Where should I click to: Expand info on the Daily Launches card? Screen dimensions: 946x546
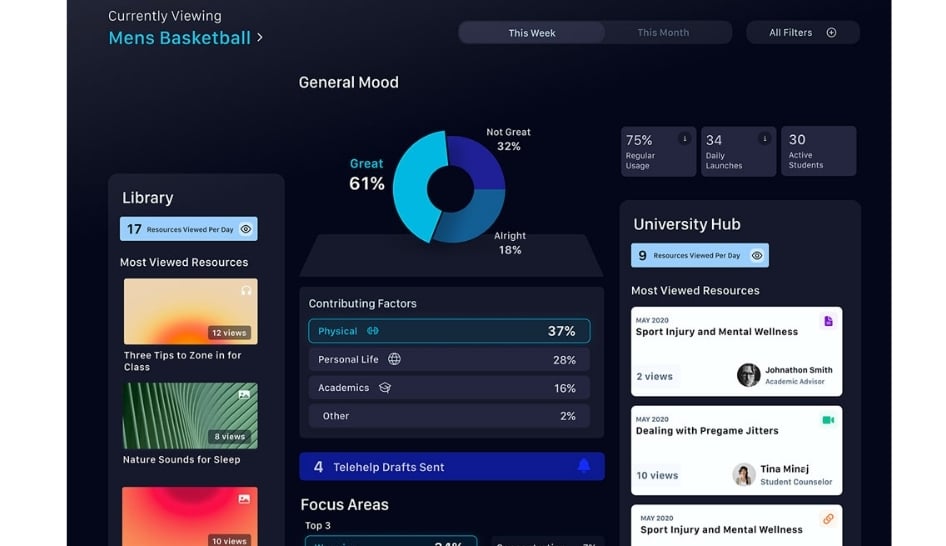point(764,139)
